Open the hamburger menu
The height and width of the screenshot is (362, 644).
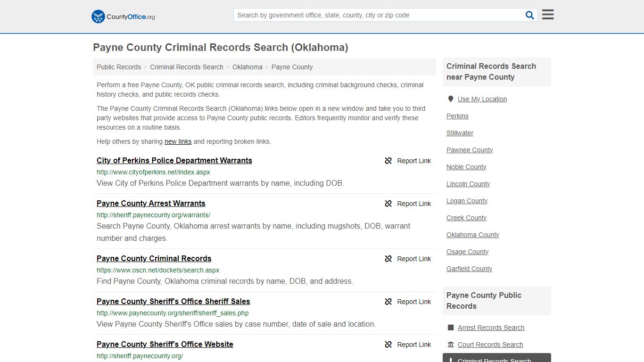pos(548,15)
